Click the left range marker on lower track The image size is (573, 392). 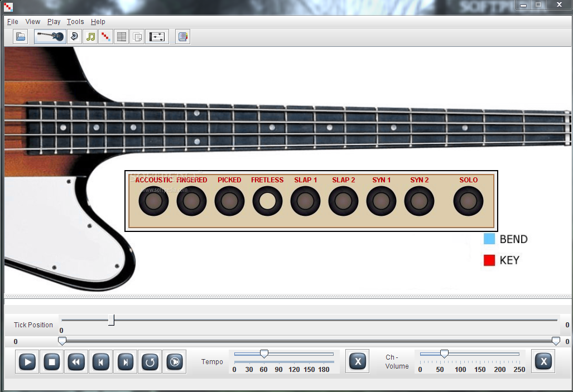[x=62, y=341]
